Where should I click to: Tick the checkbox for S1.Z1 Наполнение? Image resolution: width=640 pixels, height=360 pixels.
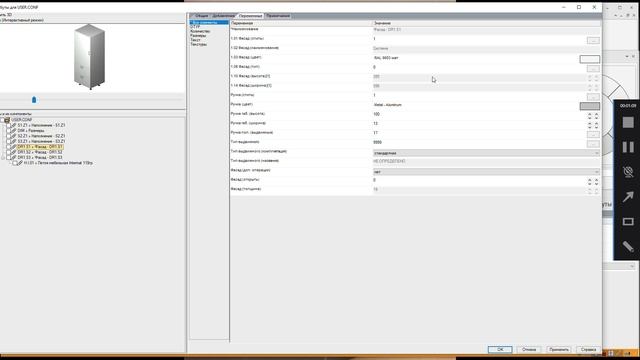click(9, 125)
